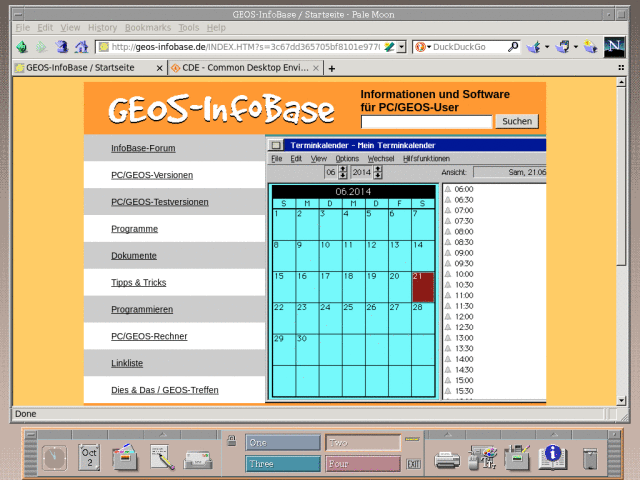The image size is (640, 480).
Task: Open the PC/GEOS-Testversionen link
Action: [160, 202]
